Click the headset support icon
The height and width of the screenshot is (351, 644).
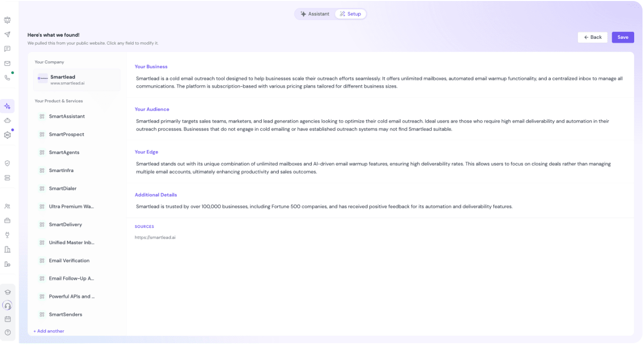(7, 305)
